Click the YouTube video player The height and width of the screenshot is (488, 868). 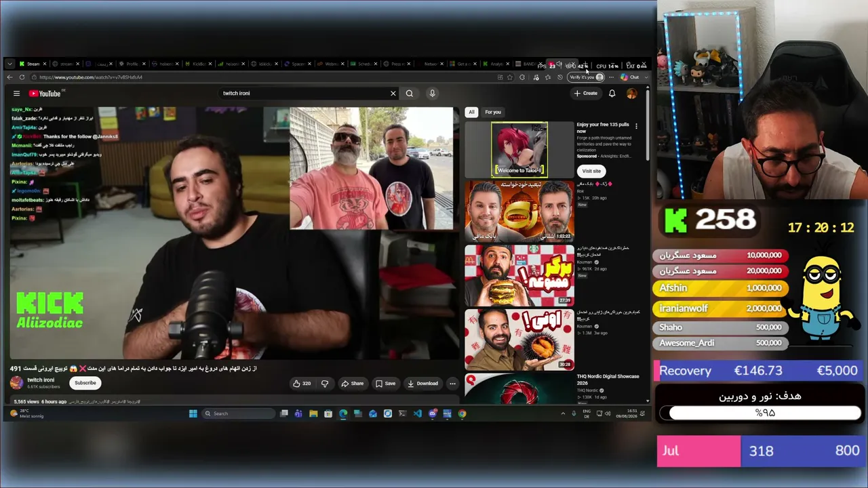coord(233,233)
